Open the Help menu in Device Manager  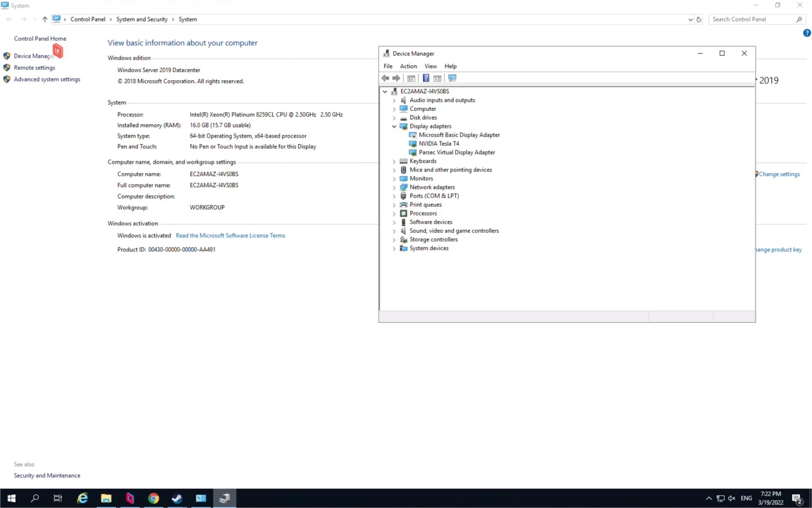coord(451,66)
